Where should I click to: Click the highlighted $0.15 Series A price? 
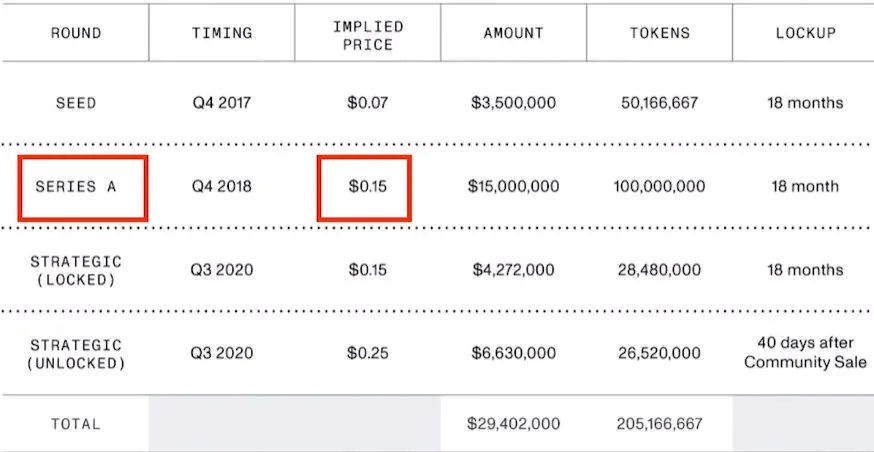tap(365, 187)
